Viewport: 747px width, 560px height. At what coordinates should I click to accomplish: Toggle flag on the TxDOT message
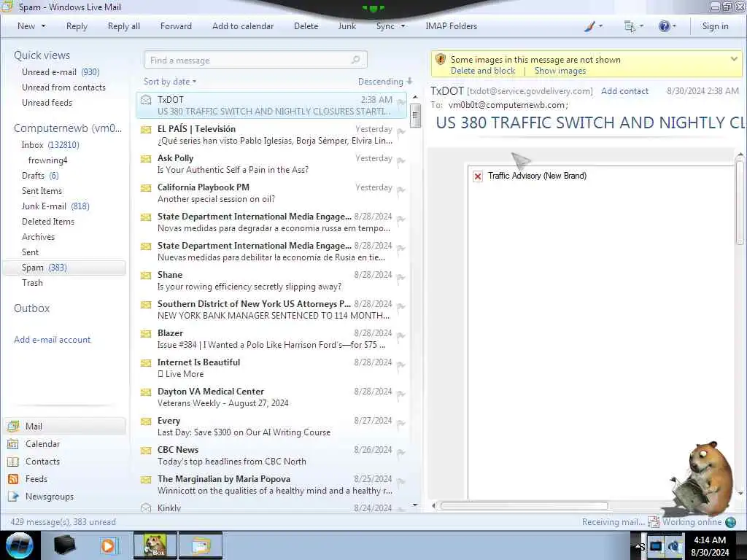point(401,102)
